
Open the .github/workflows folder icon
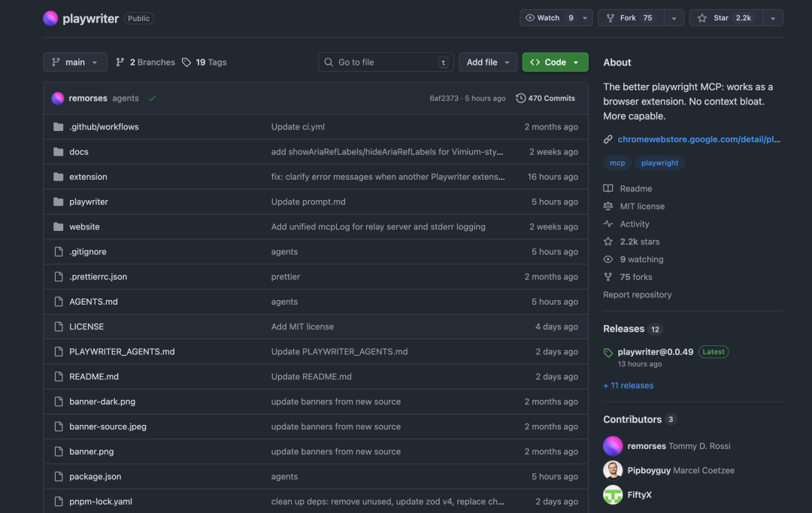coord(59,126)
